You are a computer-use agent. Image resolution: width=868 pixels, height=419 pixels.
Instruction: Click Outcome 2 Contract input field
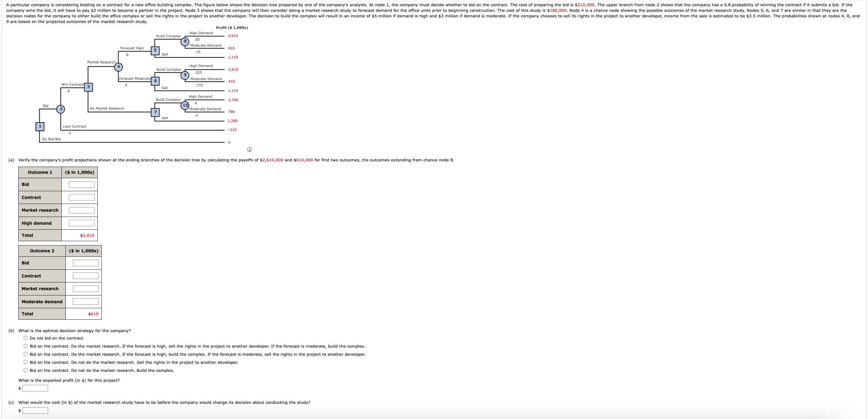tap(86, 276)
